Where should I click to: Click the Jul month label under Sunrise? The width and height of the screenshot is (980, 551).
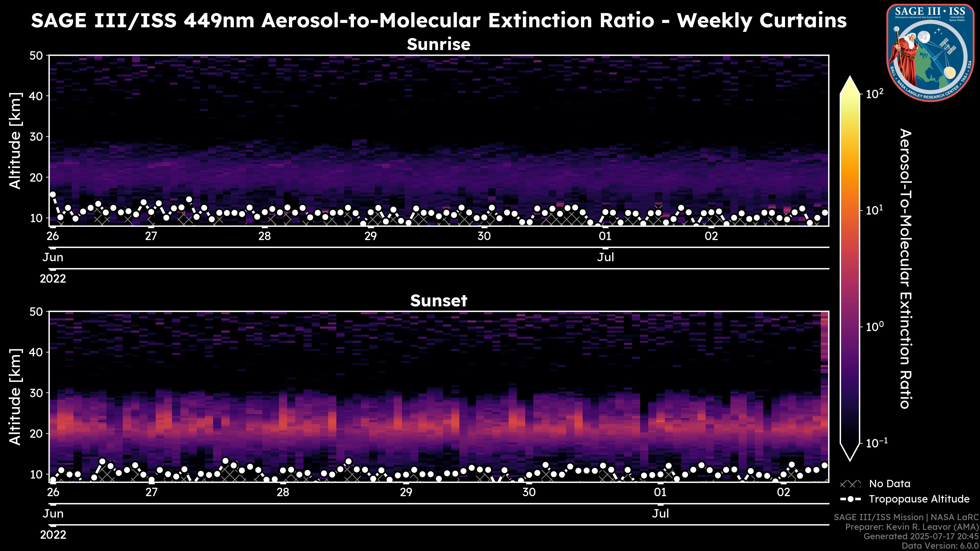[x=605, y=257]
